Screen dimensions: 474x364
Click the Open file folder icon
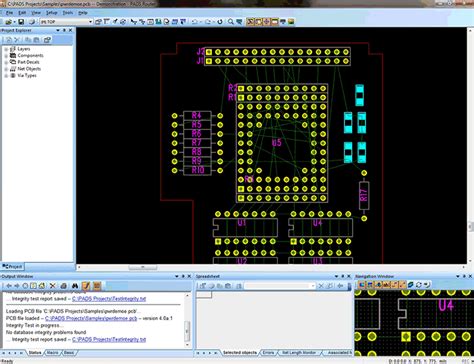(9, 22)
